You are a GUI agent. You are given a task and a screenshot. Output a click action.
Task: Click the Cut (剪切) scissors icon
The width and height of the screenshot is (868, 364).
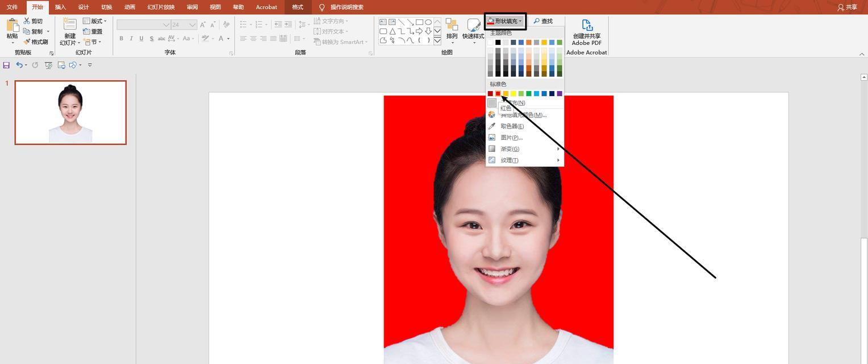(x=27, y=21)
